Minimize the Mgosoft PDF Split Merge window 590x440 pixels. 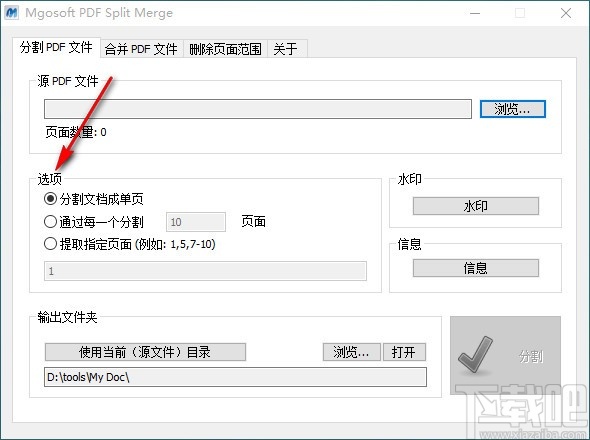tap(475, 13)
